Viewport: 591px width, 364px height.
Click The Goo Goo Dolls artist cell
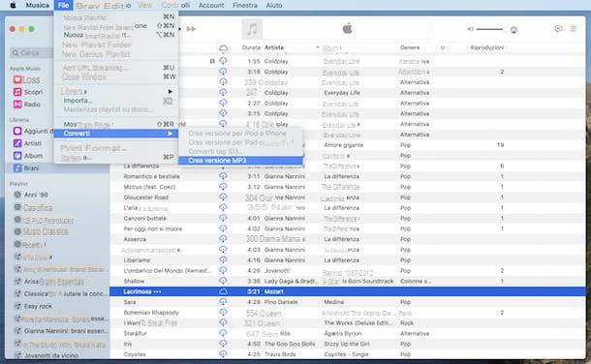(x=290, y=344)
